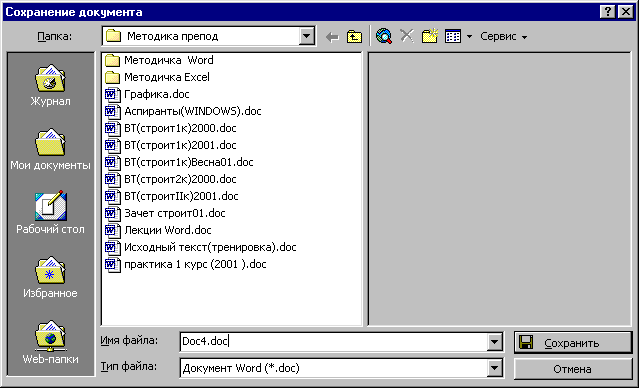Go to Мои документы folder shortcut
This screenshot has width=639, height=388.
click(50, 150)
